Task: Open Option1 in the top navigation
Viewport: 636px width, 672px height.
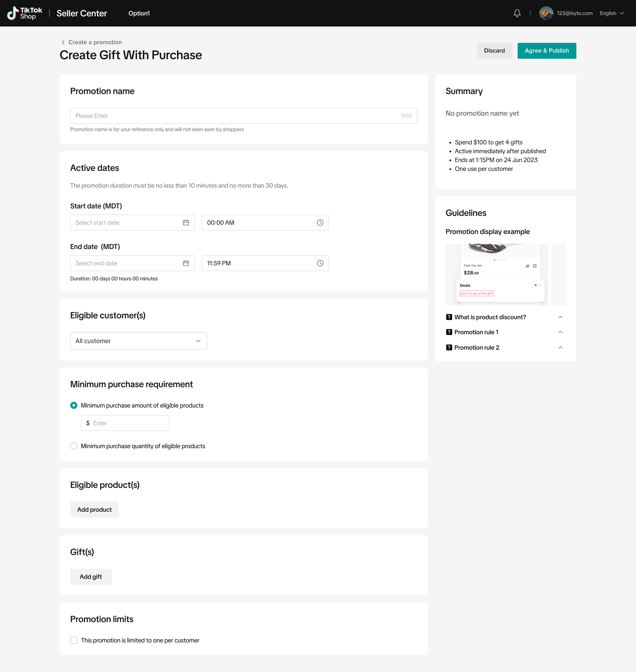Action: tap(139, 13)
